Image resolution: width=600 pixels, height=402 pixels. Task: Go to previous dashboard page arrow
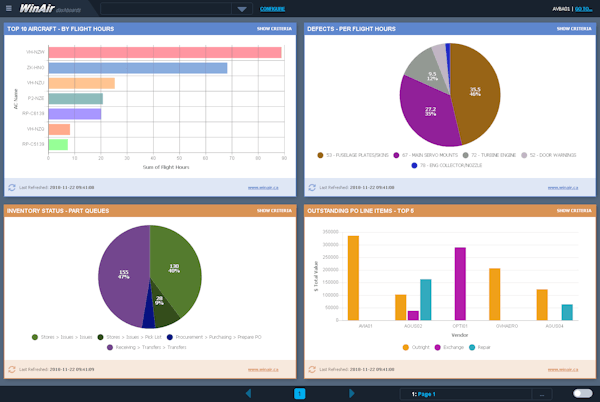pos(249,393)
